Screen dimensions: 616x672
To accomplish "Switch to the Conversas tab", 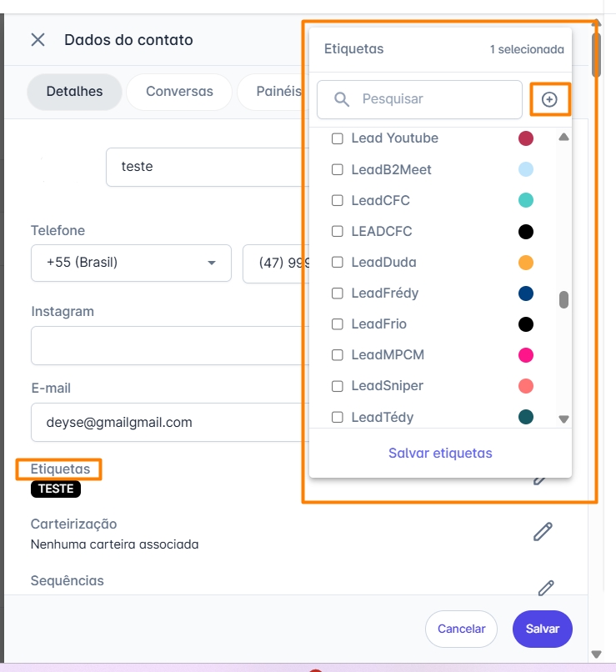I will [179, 92].
